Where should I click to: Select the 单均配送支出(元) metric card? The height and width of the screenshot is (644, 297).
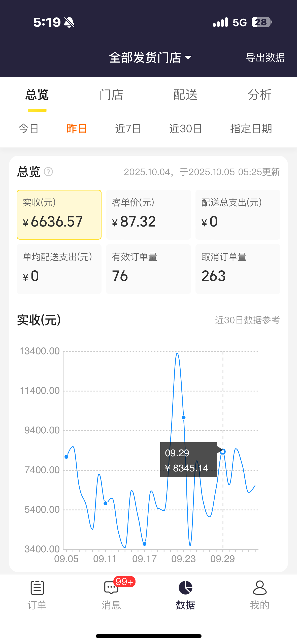(x=59, y=269)
